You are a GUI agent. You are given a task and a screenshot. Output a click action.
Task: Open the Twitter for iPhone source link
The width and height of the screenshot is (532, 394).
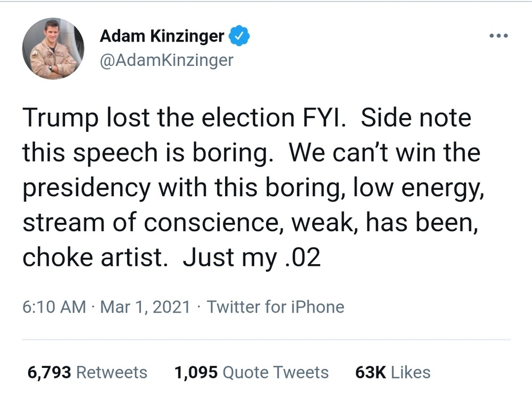coord(275,307)
